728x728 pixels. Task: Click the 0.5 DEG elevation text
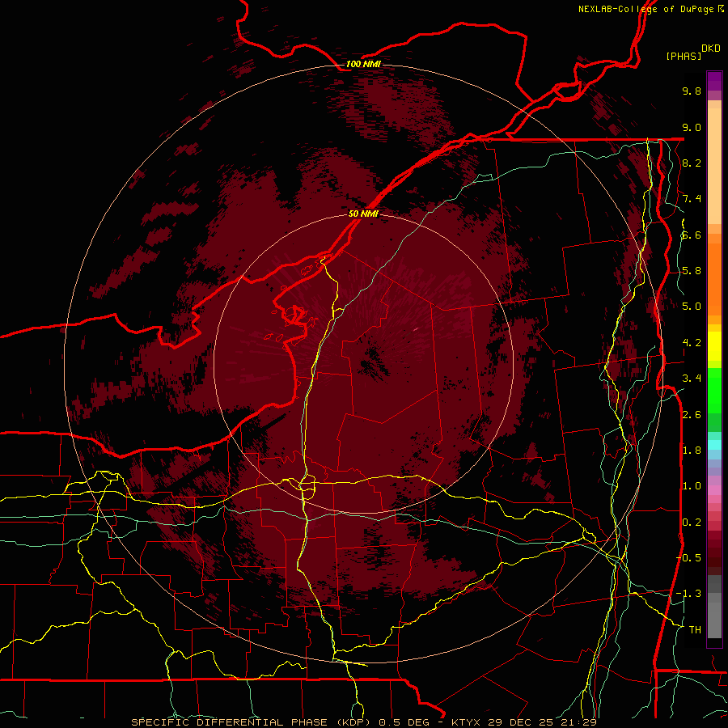pyautogui.click(x=404, y=722)
